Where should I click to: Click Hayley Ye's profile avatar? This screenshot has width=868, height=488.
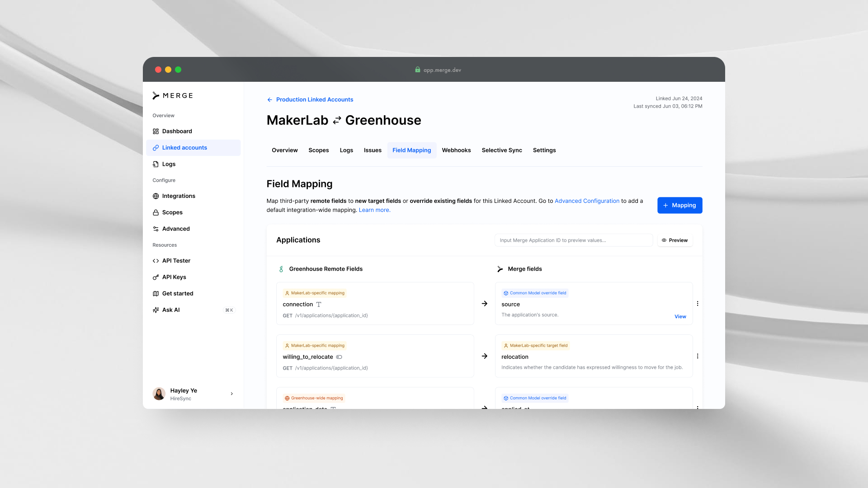159,394
